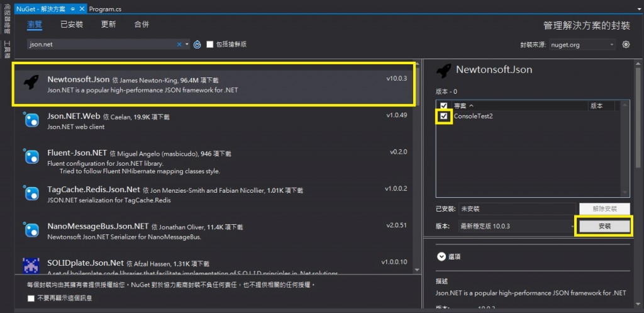Switch to the Consolidate tab
Image resolution: width=644 pixels, height=313 pixels.
click(x=142, y=25)
